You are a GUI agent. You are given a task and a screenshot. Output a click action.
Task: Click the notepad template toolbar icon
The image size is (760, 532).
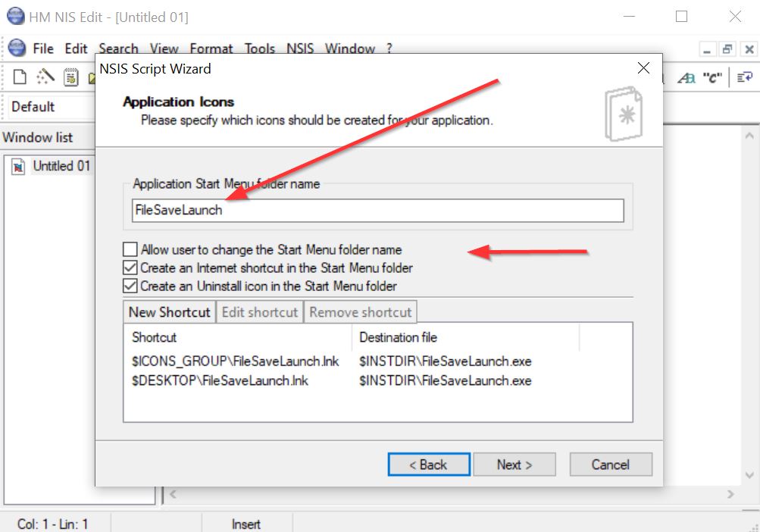coord(71,77)
